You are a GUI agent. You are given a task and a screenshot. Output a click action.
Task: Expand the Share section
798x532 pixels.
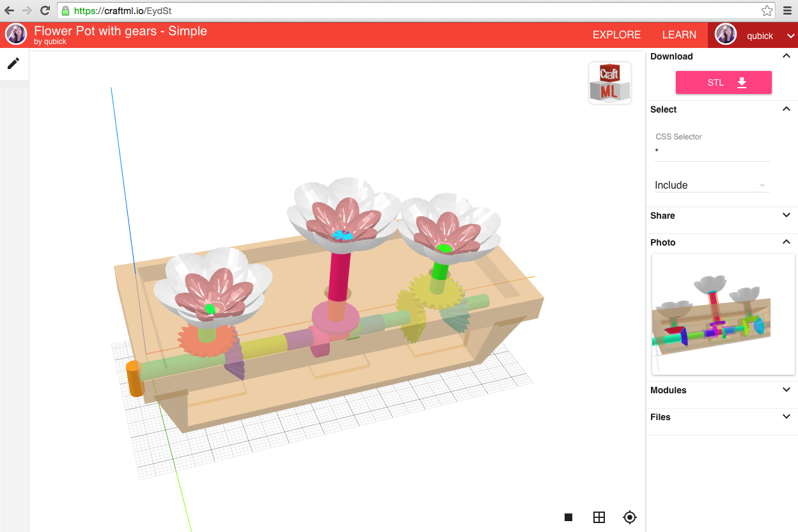[786, 215]
